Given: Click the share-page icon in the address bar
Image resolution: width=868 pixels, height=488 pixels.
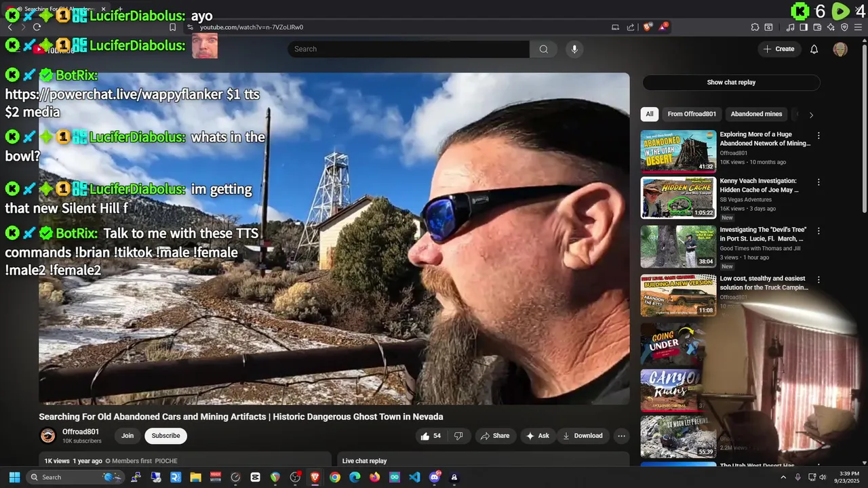Looking at the screenshot, I should point(631,27).
